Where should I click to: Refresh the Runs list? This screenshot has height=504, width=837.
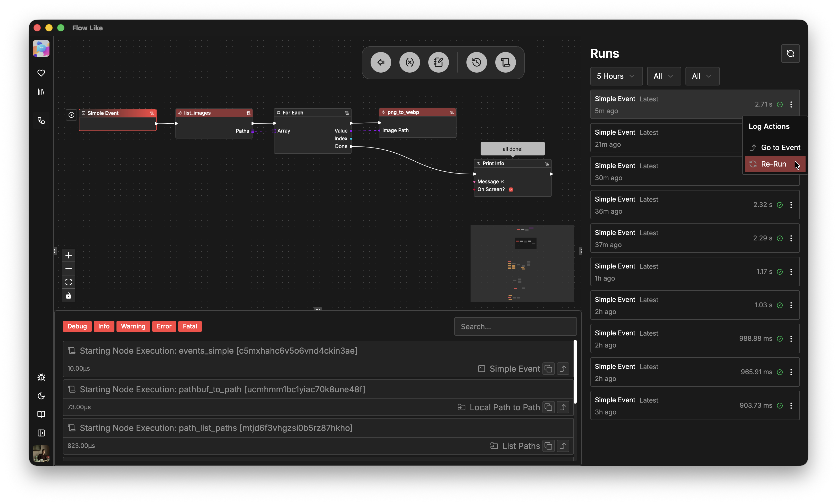[x=790, y=54]
